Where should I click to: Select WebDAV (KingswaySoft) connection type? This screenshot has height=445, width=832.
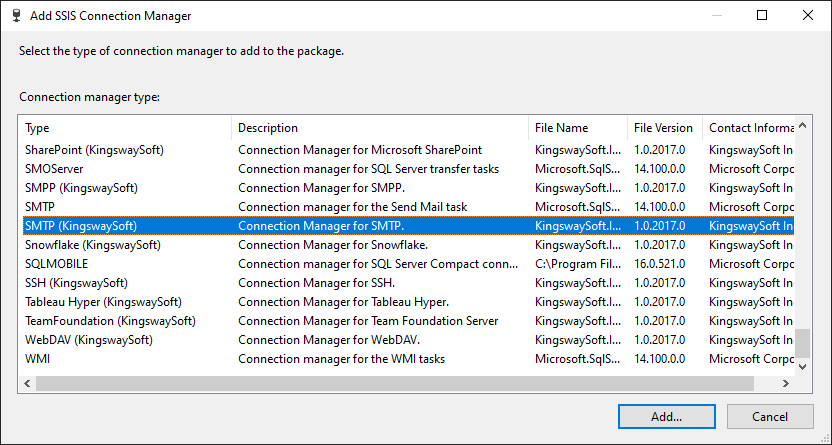(408, 340)
